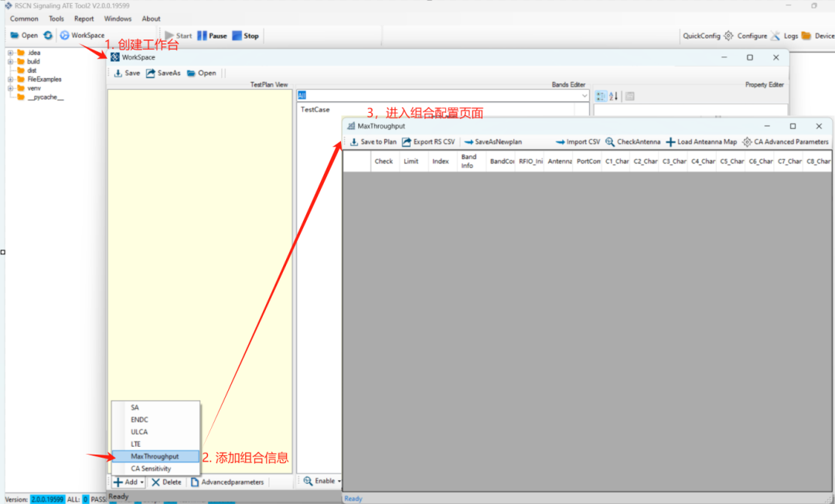Expand the venv folder node

10,88
